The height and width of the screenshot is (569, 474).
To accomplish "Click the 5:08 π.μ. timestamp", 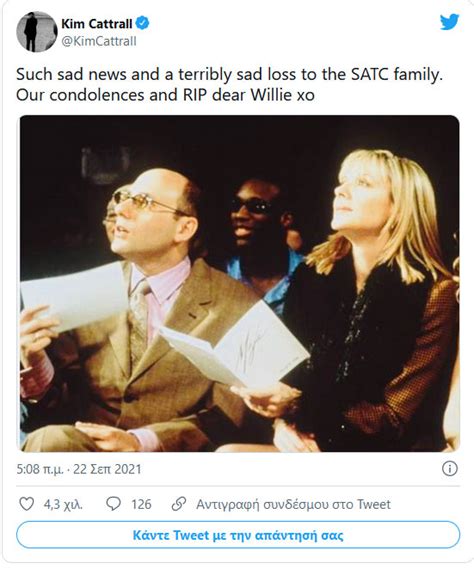I will point(40,469).
